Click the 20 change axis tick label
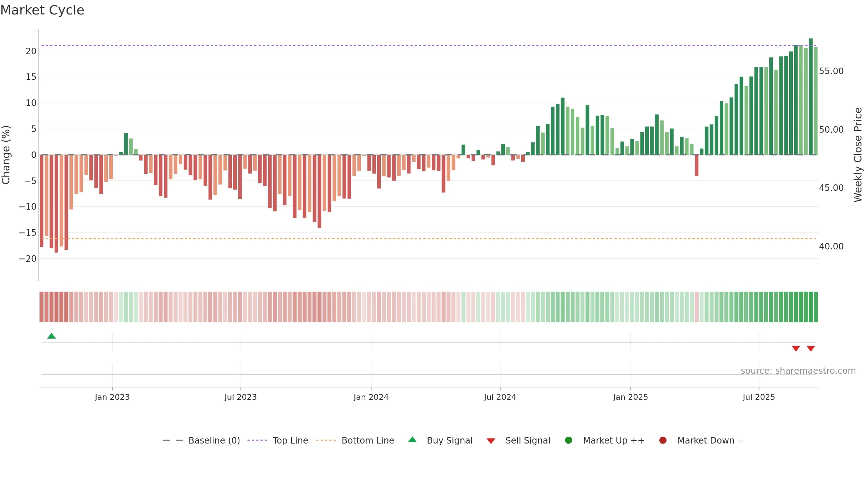This screenshot has height=488, width=868. pos(31,51)
